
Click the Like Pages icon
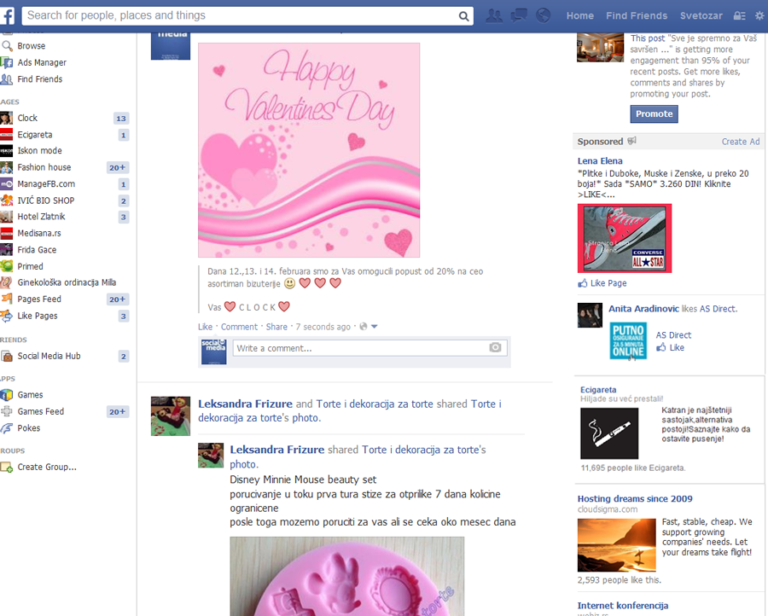[6, 316]
